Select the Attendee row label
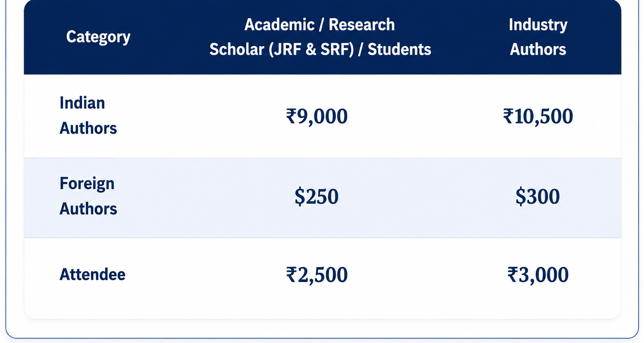Viewport: 644px width, 343px height. (92, 274)
